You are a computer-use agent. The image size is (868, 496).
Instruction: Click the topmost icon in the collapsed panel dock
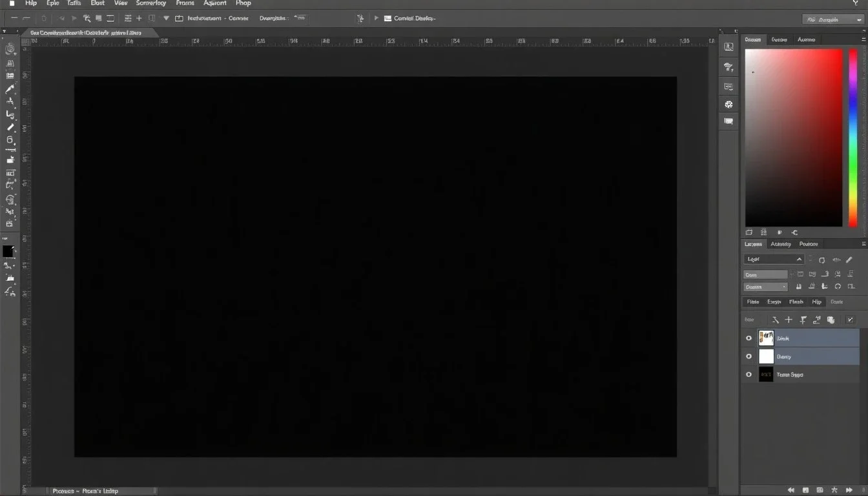click(728, 46)
